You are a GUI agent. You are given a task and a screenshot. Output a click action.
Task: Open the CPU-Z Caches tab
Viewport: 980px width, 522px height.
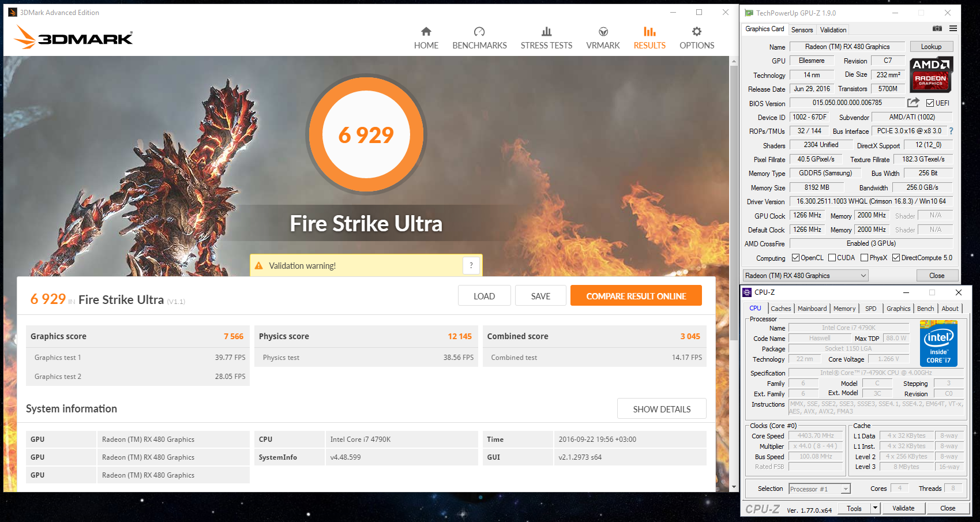coord(780,309)
